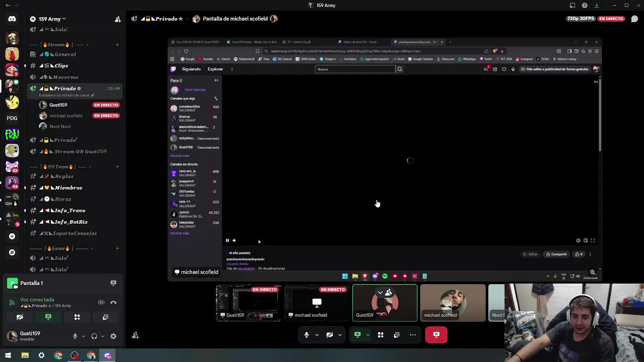Open the chat bubble icon beside EN DIRECTO

point(634,19)
